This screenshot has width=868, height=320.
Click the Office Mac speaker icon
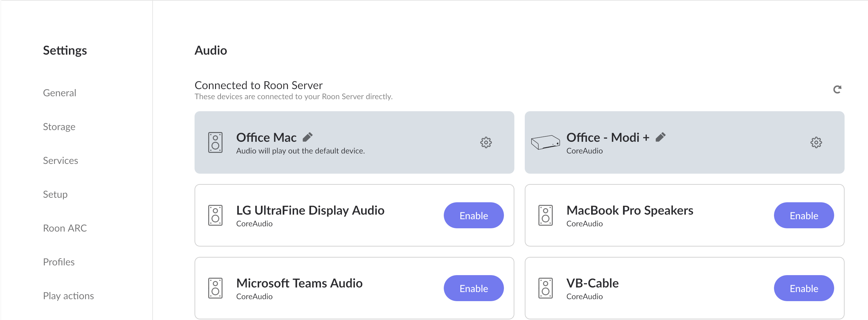pos(215,142)
